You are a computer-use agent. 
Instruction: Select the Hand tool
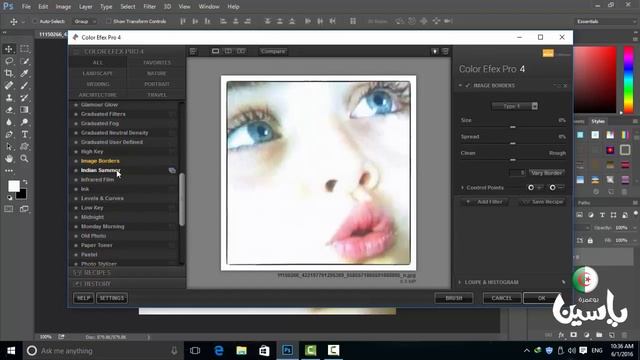[x=9, y=159]
